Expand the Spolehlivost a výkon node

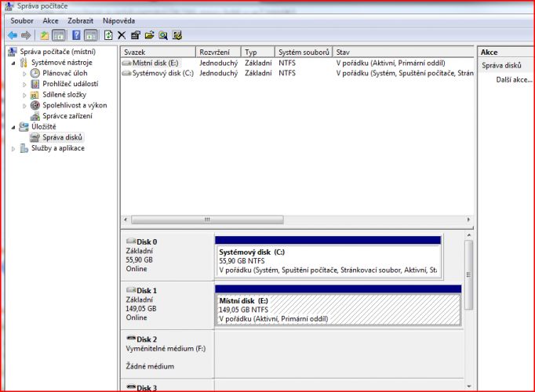pyautogui.click(x=24, y=106)
